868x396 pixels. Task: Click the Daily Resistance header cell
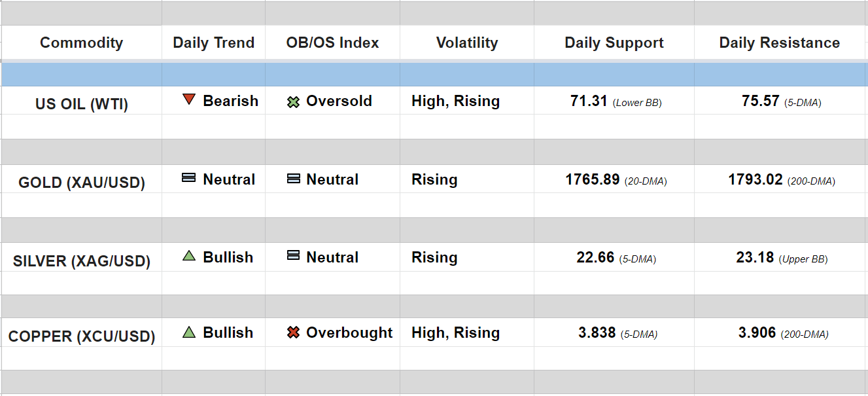click(x=779, y=43)
